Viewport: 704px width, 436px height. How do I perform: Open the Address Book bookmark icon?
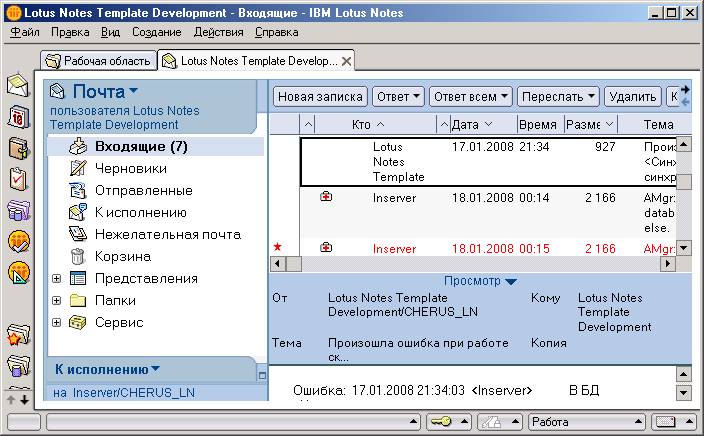tap(18, 148)
